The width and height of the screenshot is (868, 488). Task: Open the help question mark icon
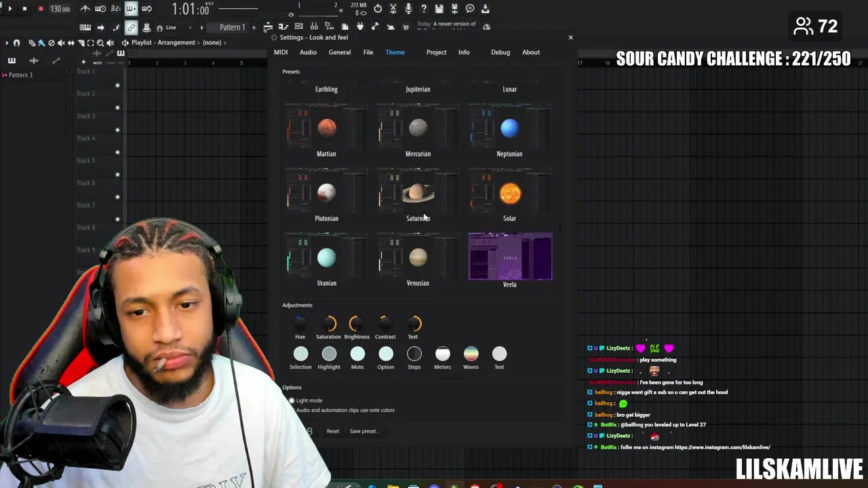click(424, 9)
